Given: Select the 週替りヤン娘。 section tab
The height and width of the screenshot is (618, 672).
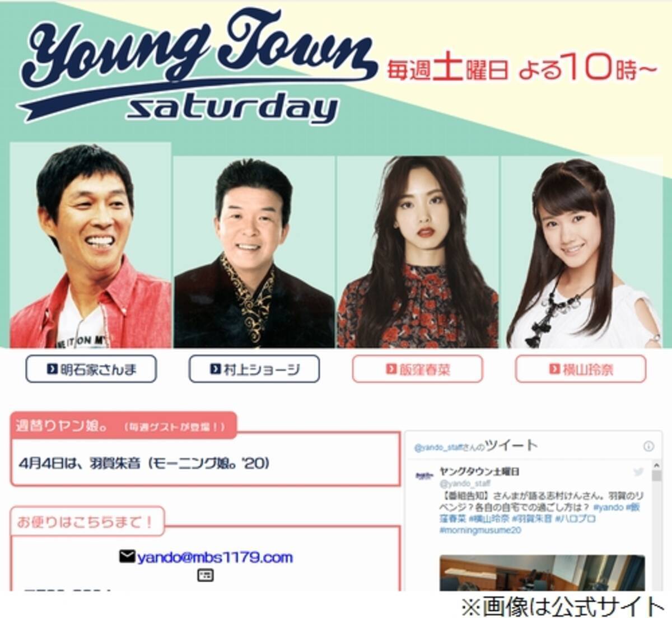Looking at the screenshot, I should point(123,426).
